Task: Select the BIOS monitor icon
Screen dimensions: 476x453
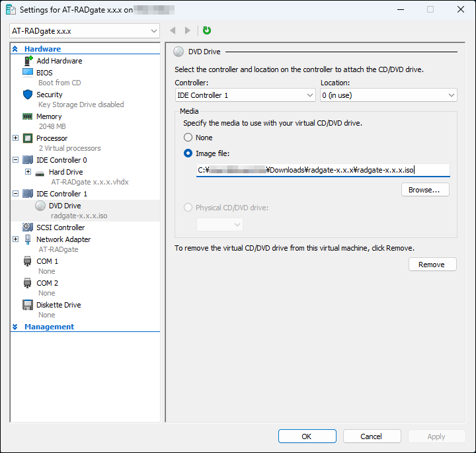Action: (x=28, y=73)
